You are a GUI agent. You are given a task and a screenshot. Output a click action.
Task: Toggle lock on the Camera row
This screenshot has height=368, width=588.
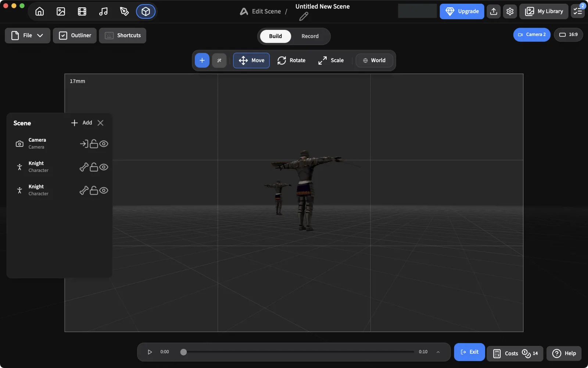(x=94, y=144)
